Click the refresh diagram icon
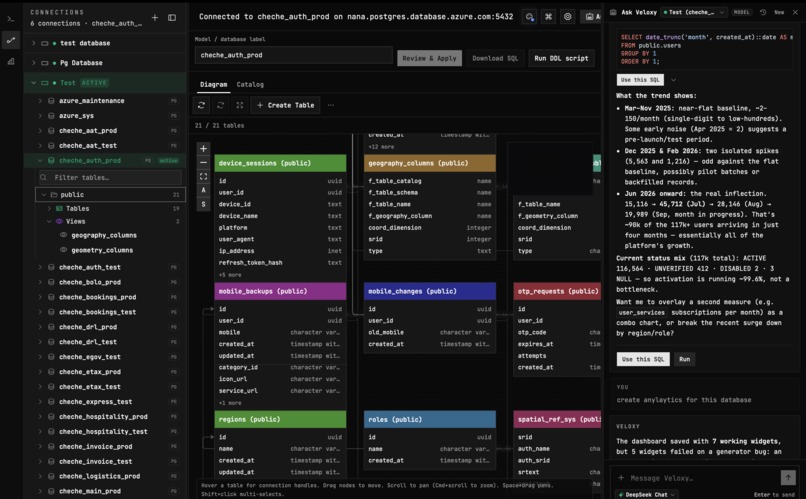The height and width of the screenshot is (499, 806). (x=202, y=105)
